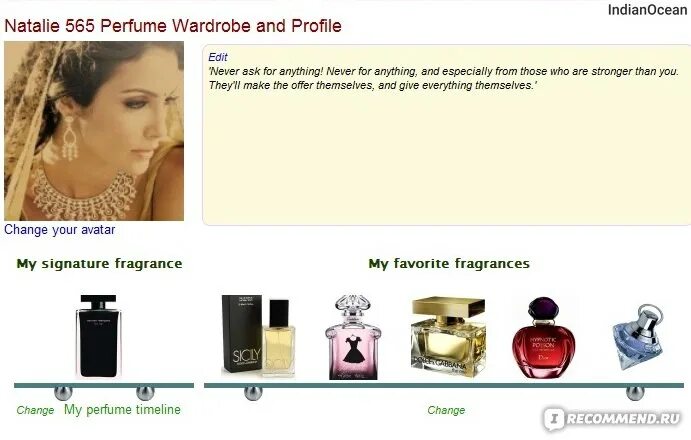691x440 pixels.
Task: Select the blue diamond-shaped perfume bottle
Action: tap(638, 337)
